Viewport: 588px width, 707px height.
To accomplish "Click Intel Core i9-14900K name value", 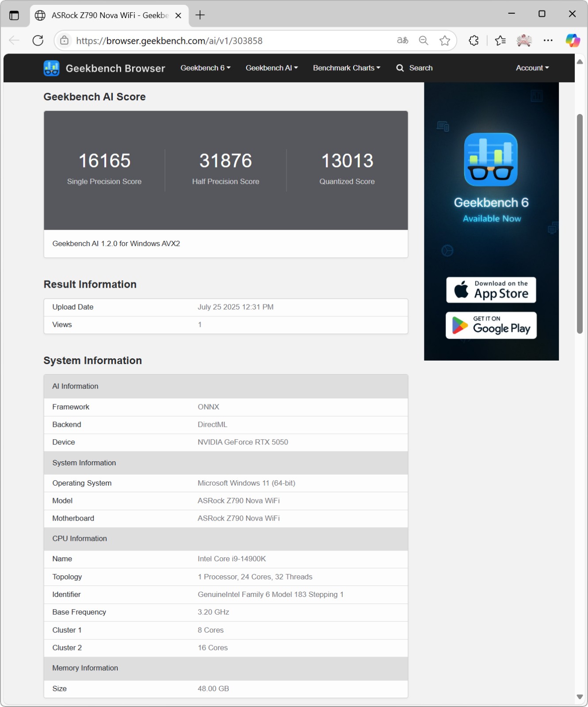I will point(232,559).
